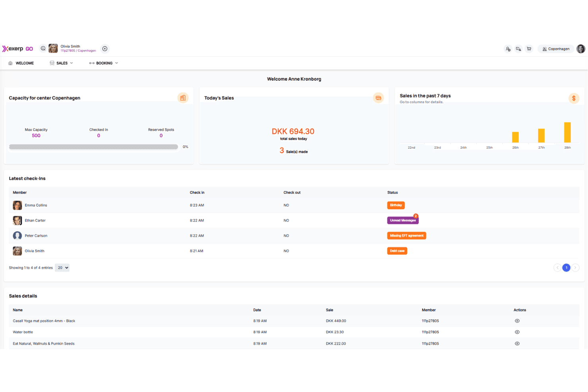Open the user profile avatar menu
The image size is (588, 392).
click(x=581, y=49)
